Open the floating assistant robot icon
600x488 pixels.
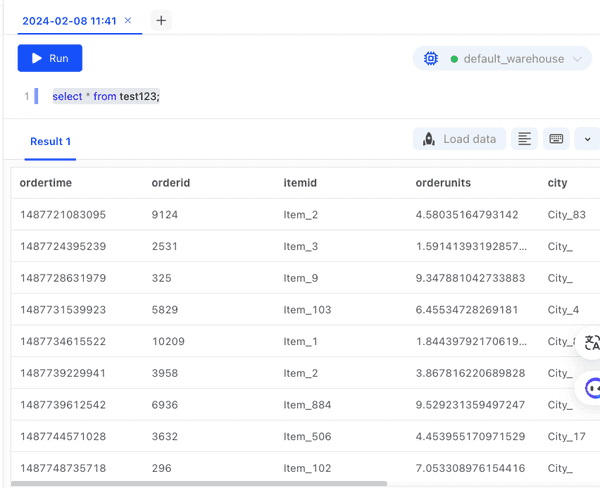point(591,389)
